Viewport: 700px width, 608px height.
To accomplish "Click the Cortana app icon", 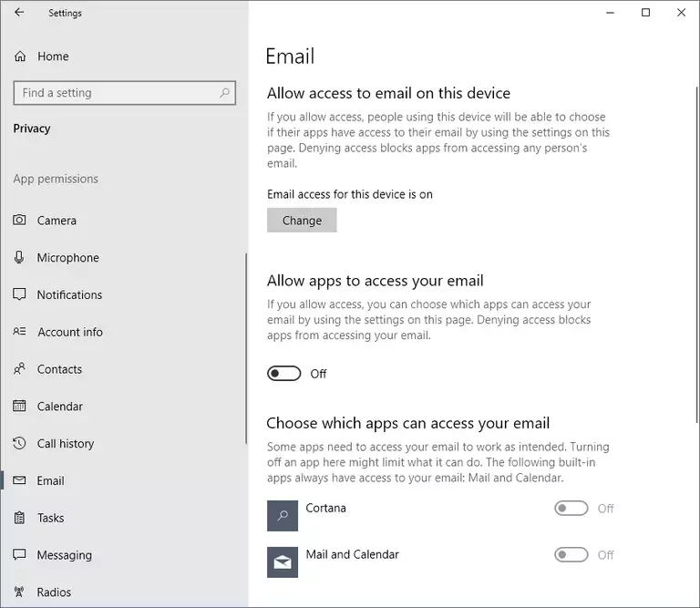I will click(283, 516).
